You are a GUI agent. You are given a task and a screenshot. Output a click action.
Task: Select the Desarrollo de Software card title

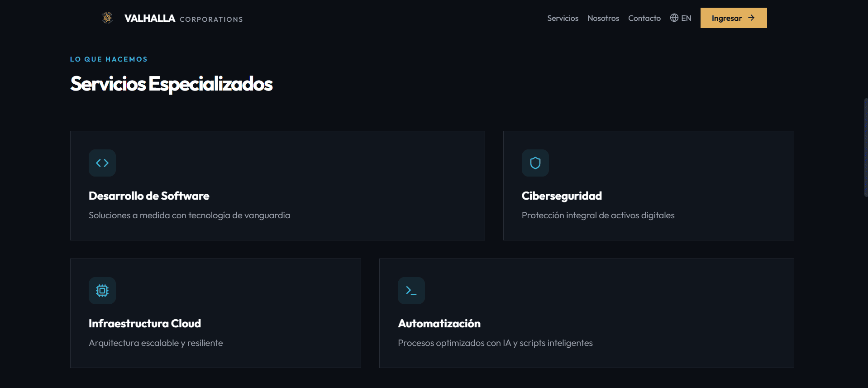149,196
